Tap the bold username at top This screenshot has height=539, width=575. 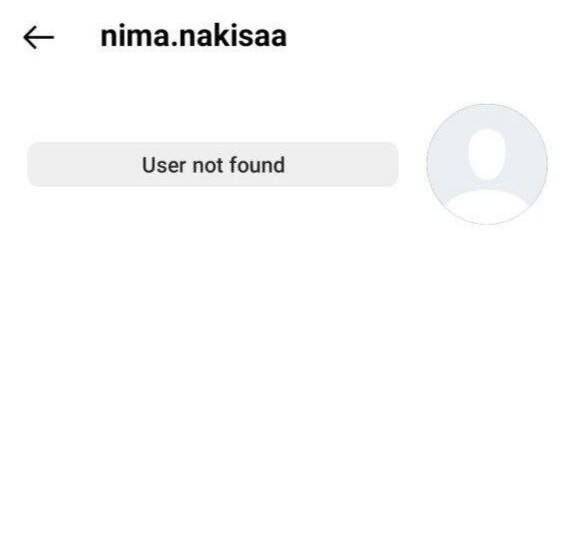click(x=194, y=36)
